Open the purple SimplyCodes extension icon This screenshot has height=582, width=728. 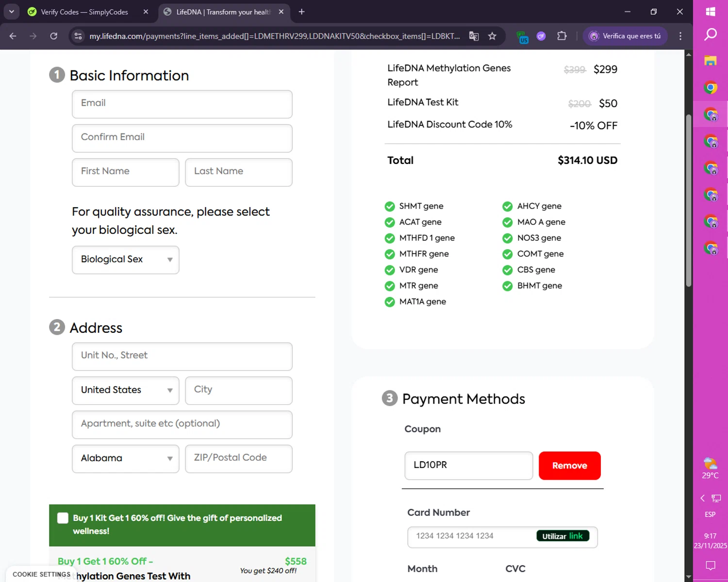(x=541, y=36)
